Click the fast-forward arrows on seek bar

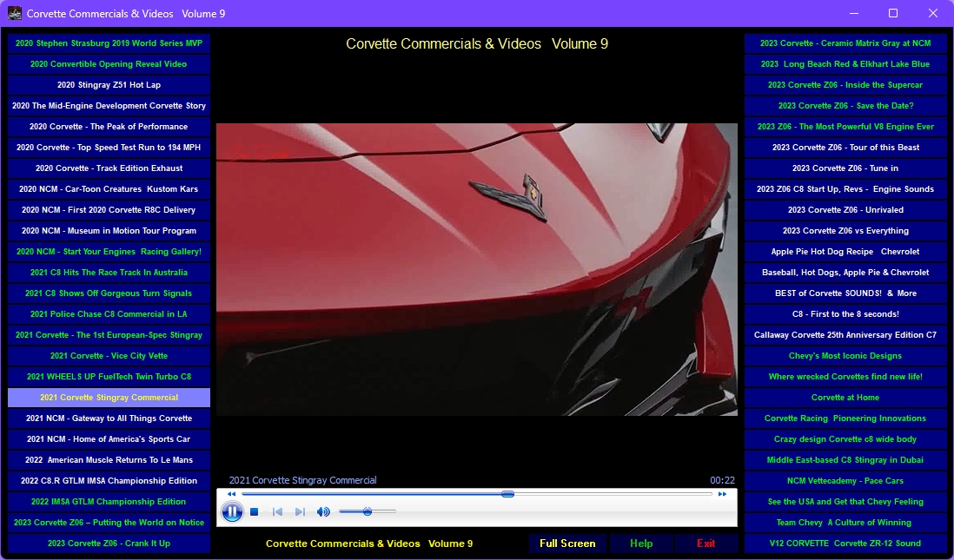pos(722,494)
